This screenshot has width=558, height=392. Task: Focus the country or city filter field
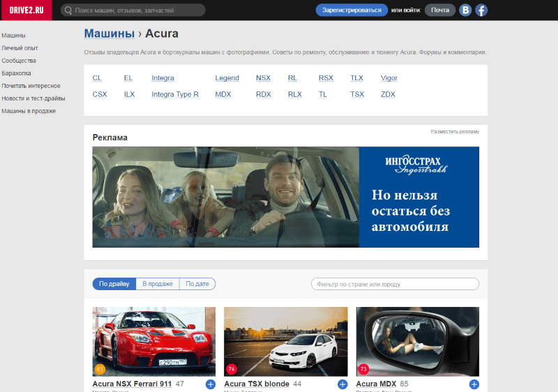click(395, 284)
